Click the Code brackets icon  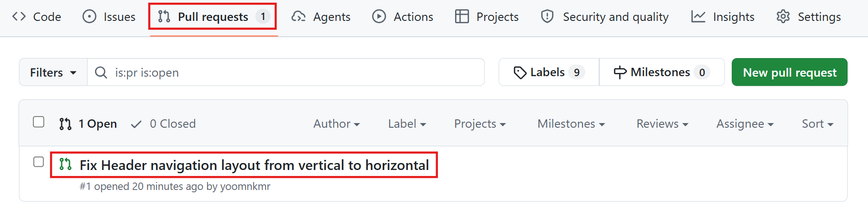click(x=19, y=17)
